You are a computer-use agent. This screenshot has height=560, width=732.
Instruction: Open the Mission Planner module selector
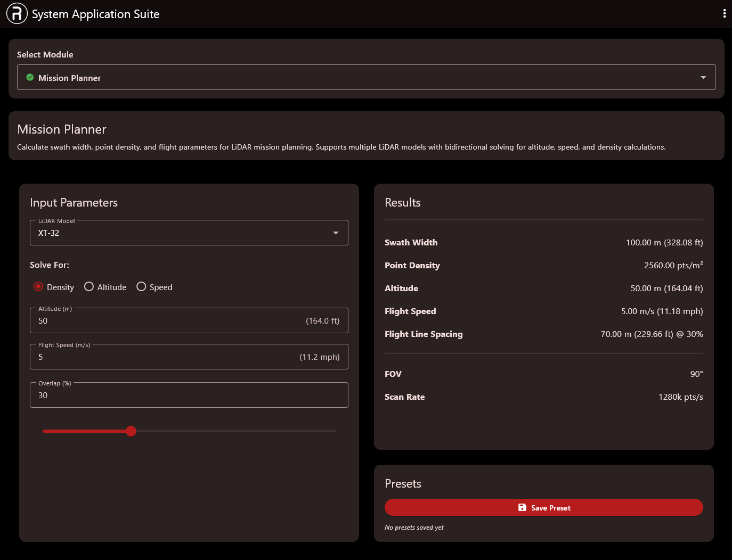pyautogui.click(x=362, y=78)
